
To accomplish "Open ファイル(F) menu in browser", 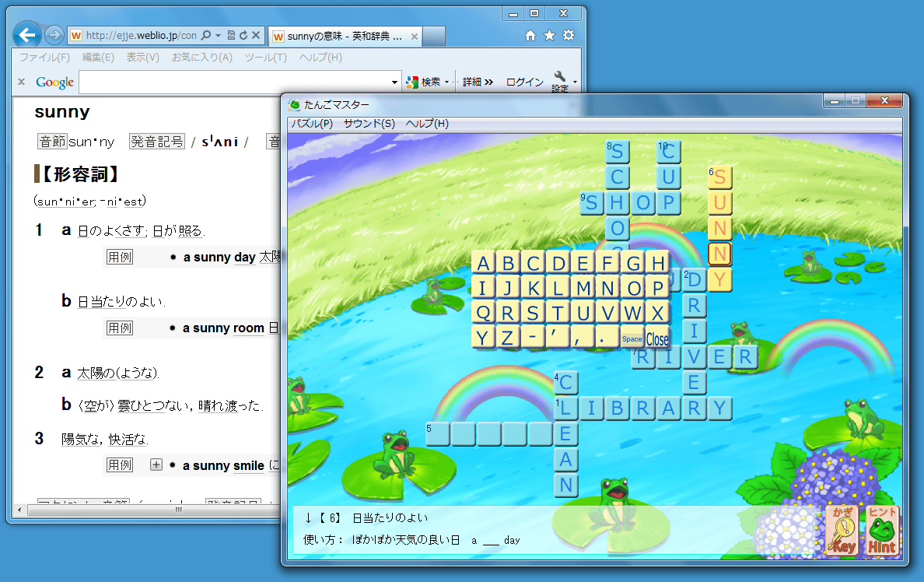I will (44, 58).
